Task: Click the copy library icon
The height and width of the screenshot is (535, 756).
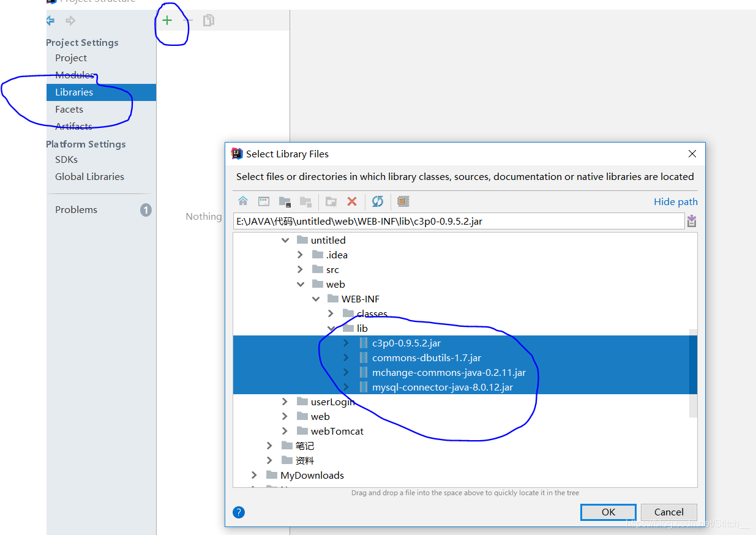Action: [209, 20]
